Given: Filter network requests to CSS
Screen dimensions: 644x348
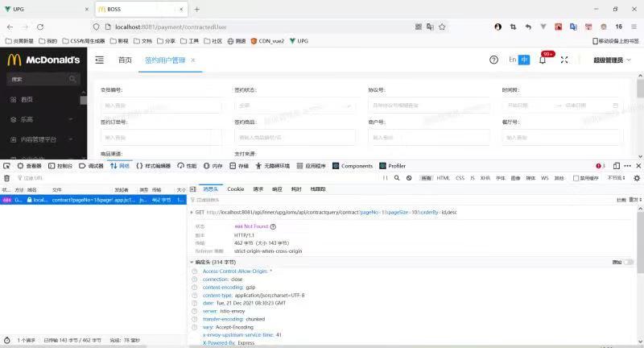Looking at the screenshot, I should tap(460, 178).
